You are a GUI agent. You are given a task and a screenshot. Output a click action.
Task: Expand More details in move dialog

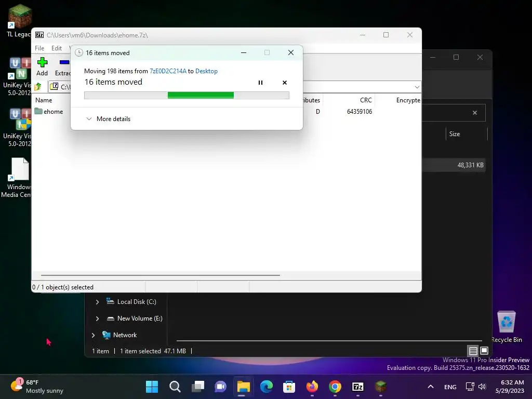click(108, 119)
